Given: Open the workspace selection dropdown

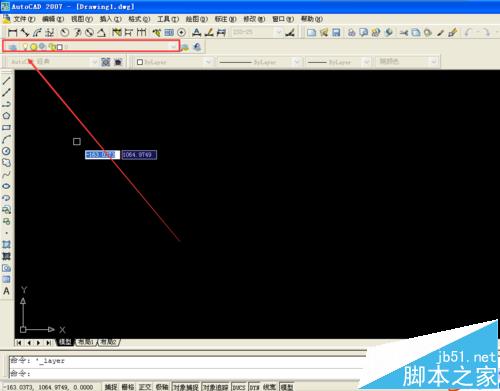Looking at the screenshot, I should coord(94,62).
